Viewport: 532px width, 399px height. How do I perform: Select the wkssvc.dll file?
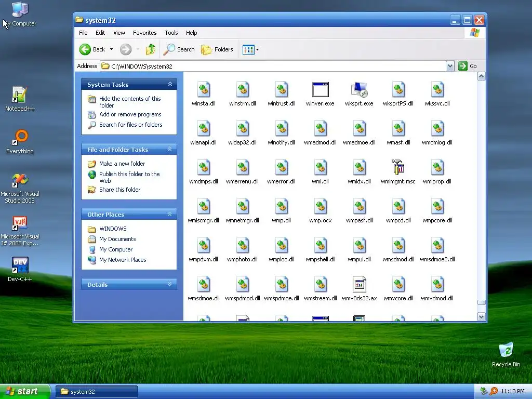tap(437, 95)
